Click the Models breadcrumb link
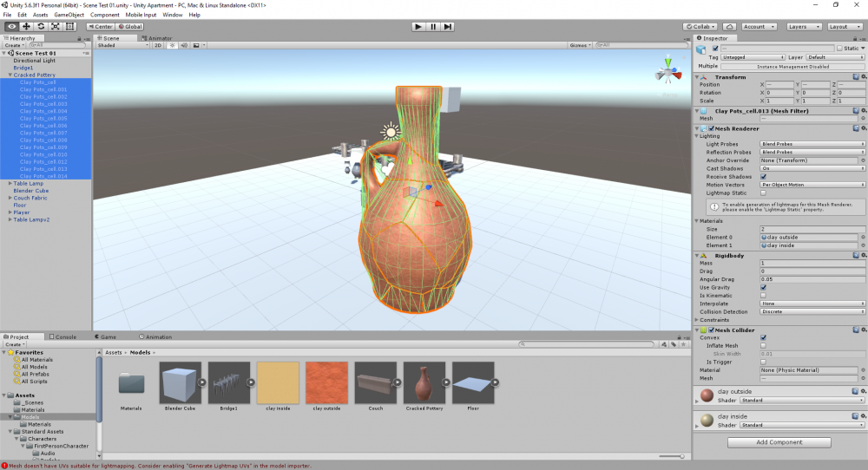868x470 pixels. (140, 352)
